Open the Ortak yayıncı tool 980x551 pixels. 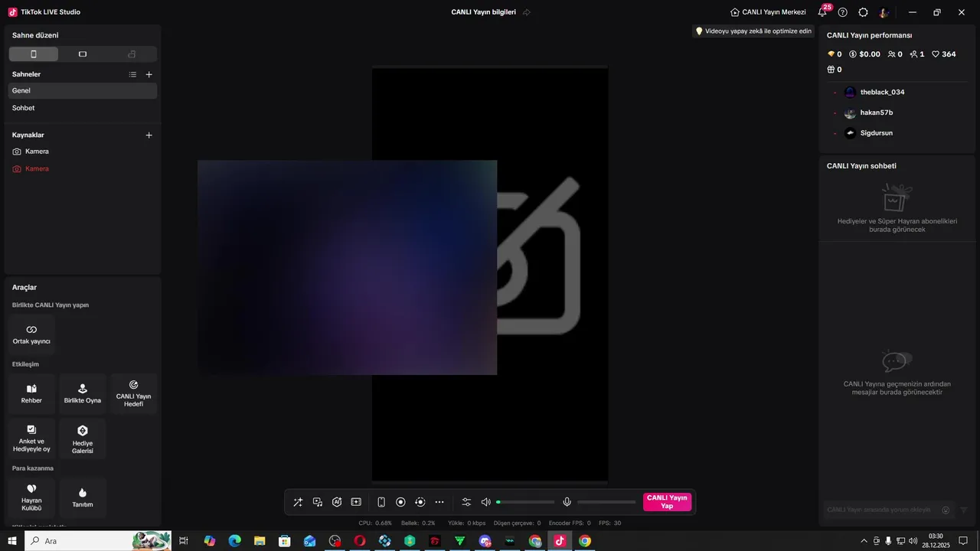(31, 334)
